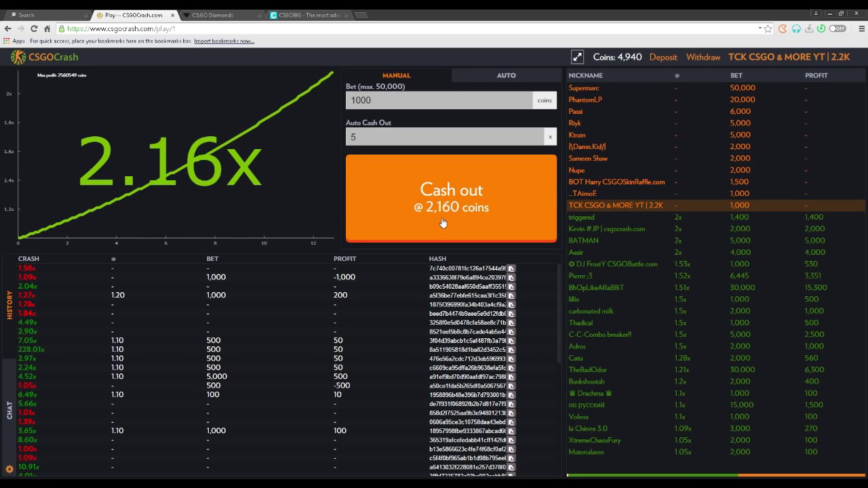
Task: Click the 5,000 bet in 4.52x row
Action: pyautogui.click(x=216, y=377)
